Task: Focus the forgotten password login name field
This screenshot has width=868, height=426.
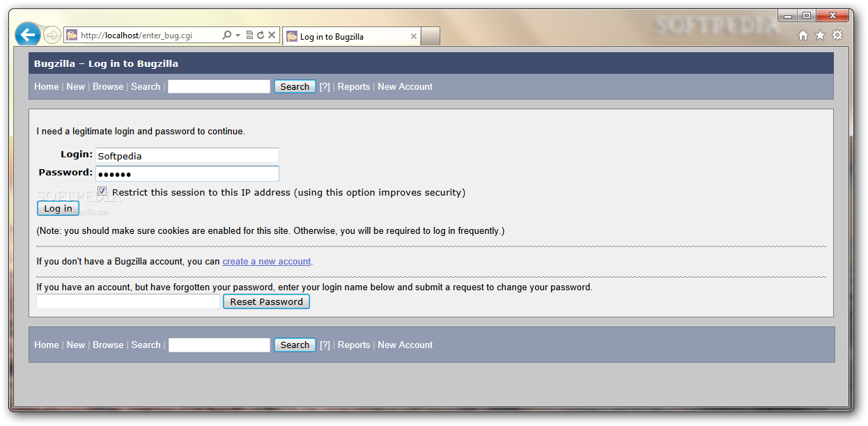Action: [x=128, y=301]
